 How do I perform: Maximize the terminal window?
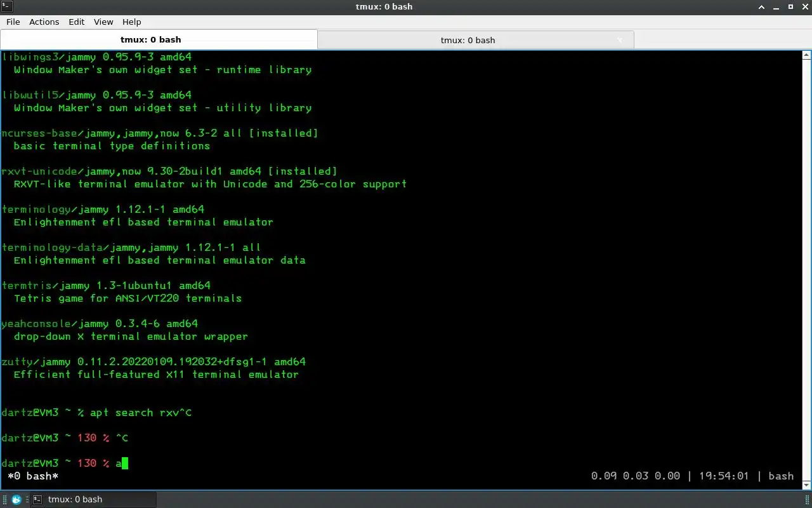point(790,6)
